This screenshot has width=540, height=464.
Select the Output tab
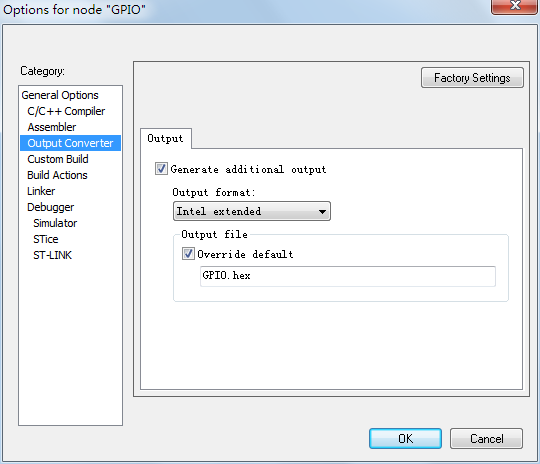(x=166, y=138)
